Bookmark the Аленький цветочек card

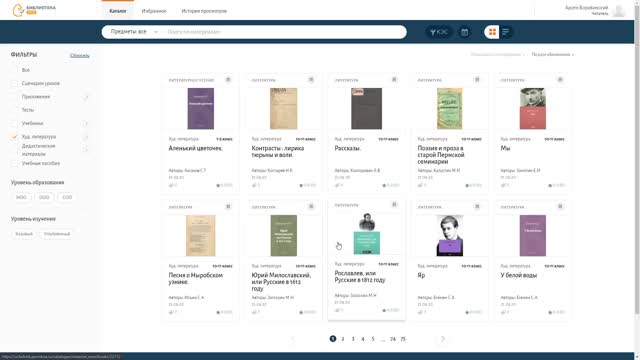[228, 80]
